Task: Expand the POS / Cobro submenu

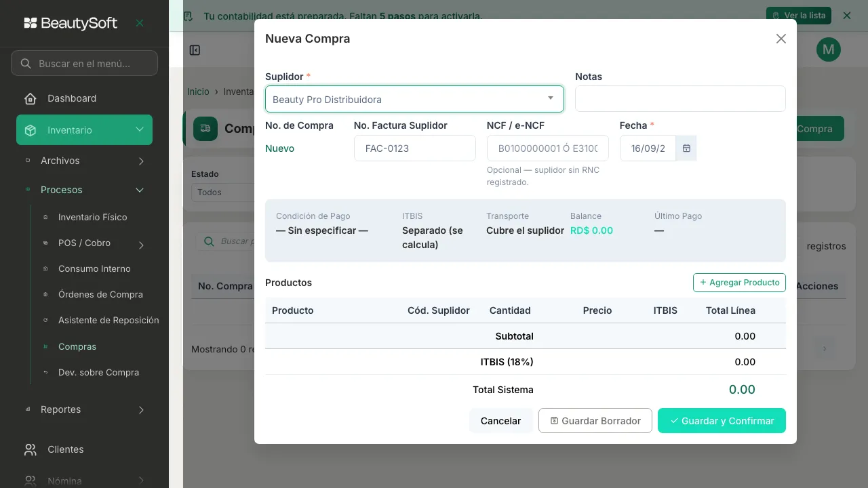Action: [141, 245]
